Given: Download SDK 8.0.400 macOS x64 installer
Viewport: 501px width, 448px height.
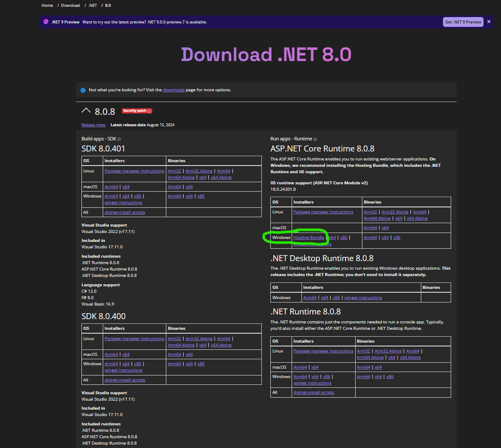Looking at the screenshot, I should tap(126, 355).
